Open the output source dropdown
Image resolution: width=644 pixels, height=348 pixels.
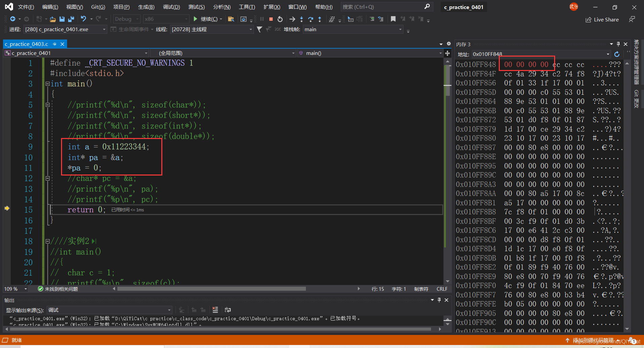point(109,310)
